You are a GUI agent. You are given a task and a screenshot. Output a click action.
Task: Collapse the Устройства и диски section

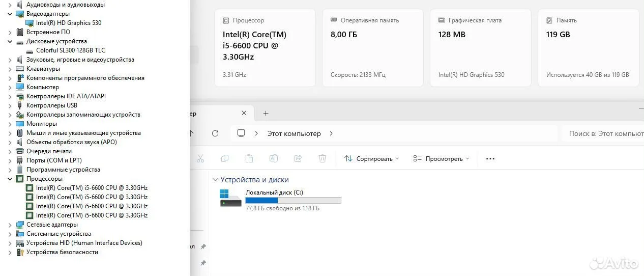pos(216,180)
